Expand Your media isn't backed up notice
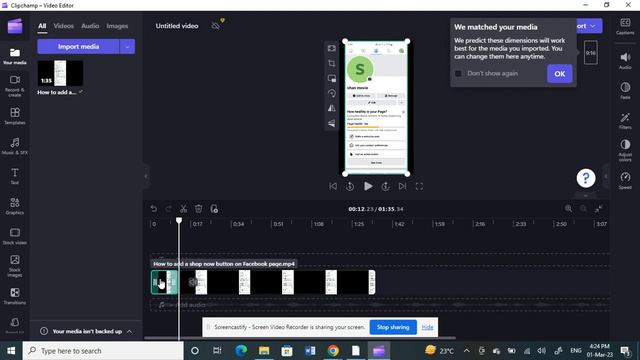The width and height of the screenshot is (640, 360). click(x=129, y=331)
